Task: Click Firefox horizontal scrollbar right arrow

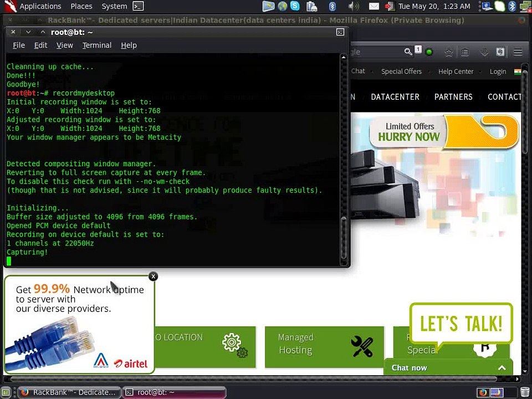Action: [517, 378]
